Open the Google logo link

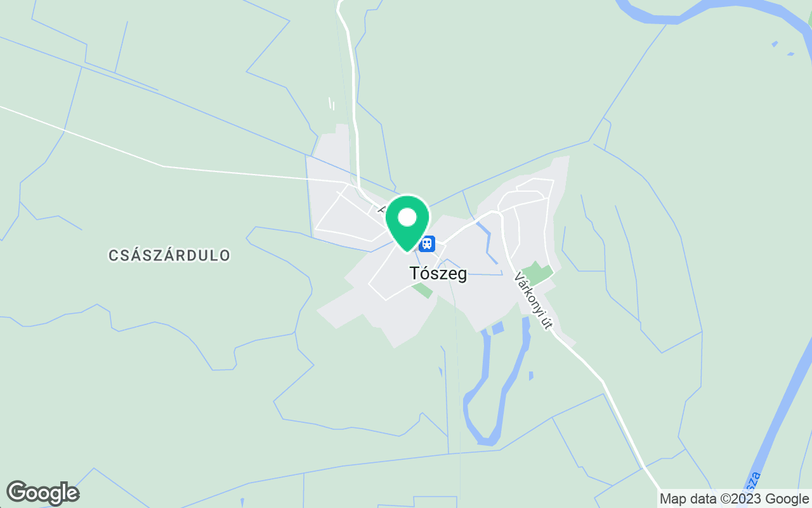coord(43,493)
